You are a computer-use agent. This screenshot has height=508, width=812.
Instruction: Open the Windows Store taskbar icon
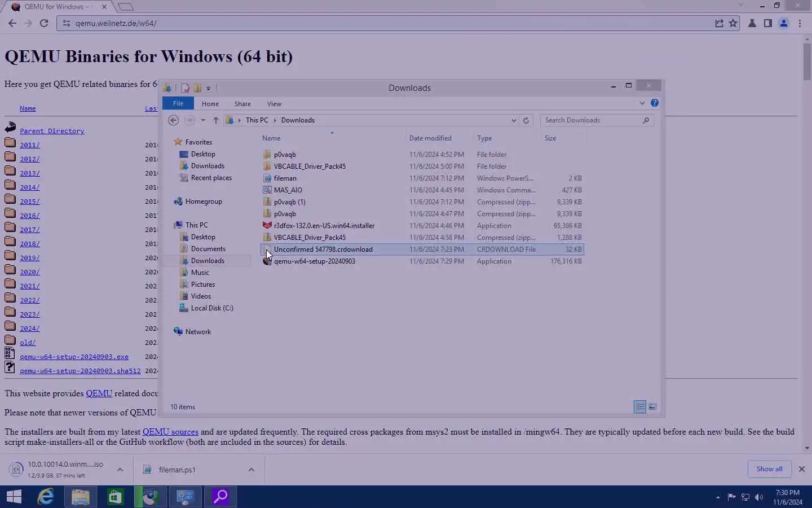[116, 497]
